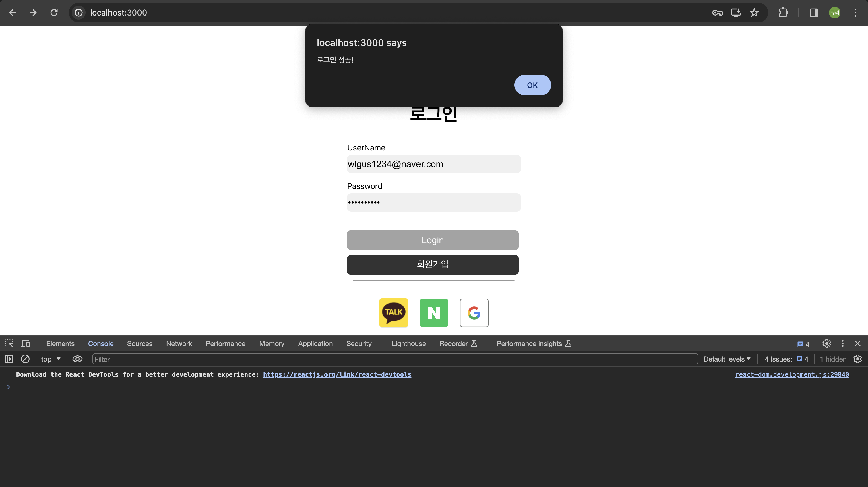Click the Naver login icon

tap(434, 313)
